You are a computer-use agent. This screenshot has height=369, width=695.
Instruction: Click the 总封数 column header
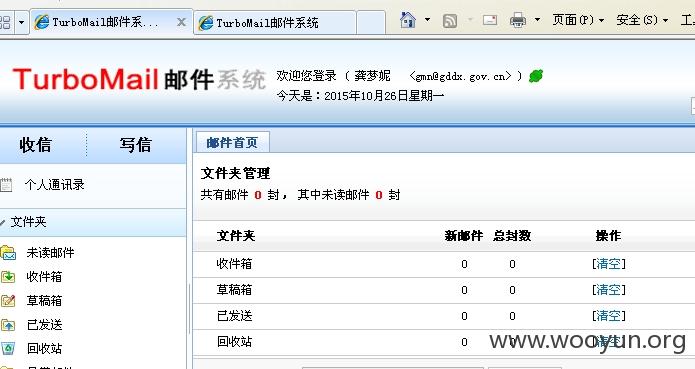click(512, 236)
